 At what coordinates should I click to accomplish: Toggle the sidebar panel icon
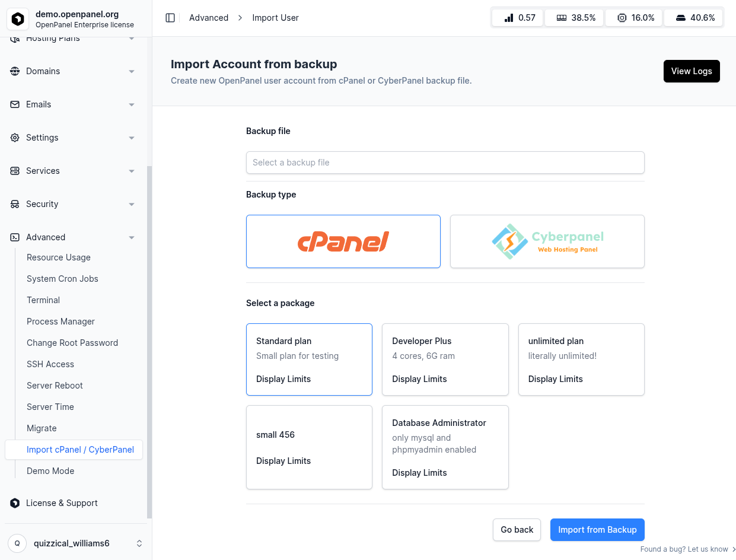(x=170, y=18)
